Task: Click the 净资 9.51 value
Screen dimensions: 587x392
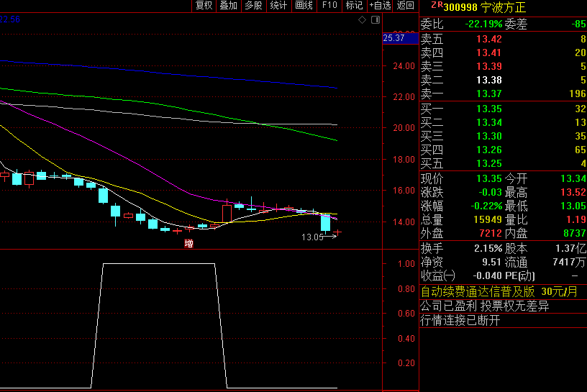Action: click(x=491, y=262)
